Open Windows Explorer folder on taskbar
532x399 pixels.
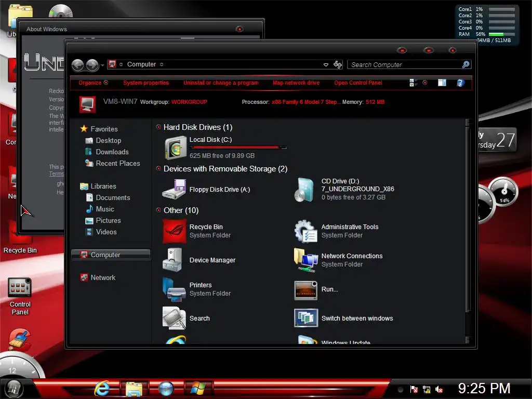(134, 389)
